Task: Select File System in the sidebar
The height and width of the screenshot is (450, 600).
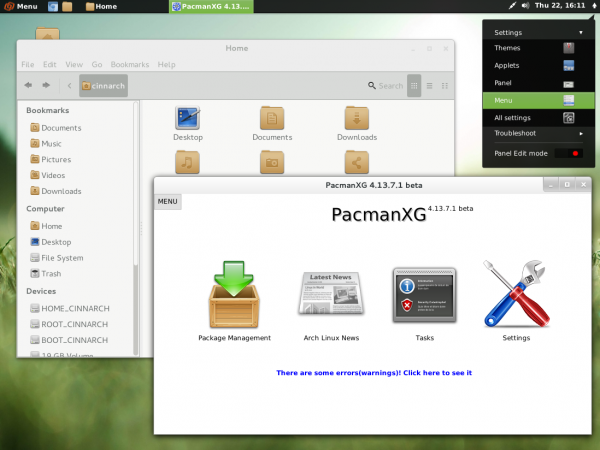Action: [62, 257]
